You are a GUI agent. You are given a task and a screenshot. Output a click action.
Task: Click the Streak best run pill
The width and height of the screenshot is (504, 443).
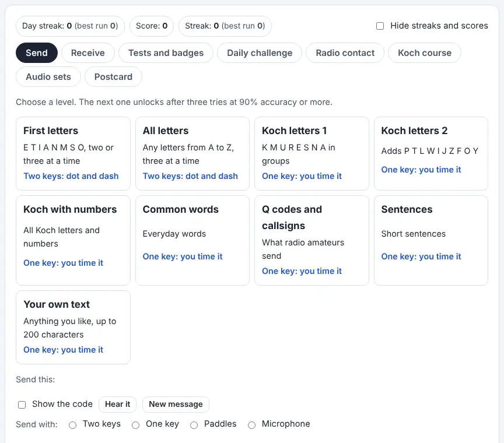(225, 26)
